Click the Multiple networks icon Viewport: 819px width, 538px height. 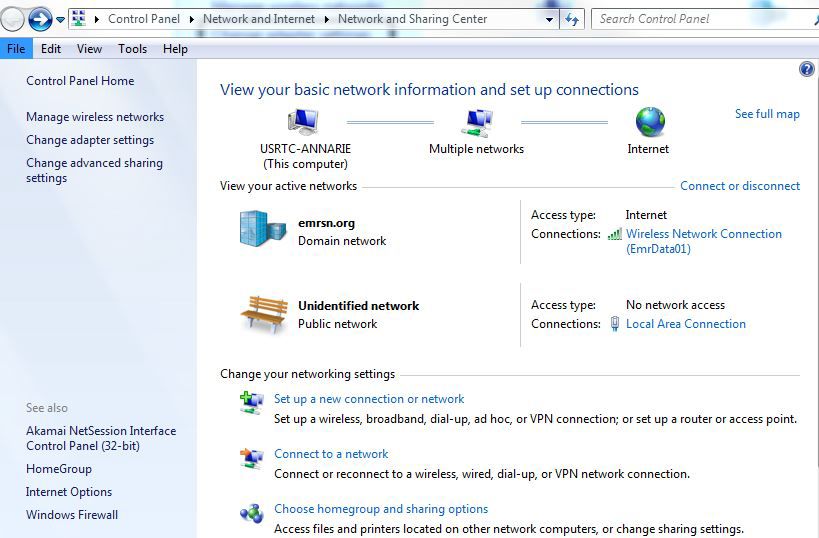point(477,122)
